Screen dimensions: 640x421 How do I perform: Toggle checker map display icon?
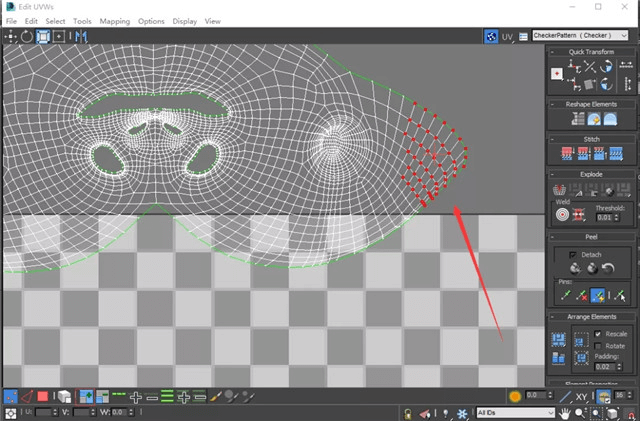(491, 37)
